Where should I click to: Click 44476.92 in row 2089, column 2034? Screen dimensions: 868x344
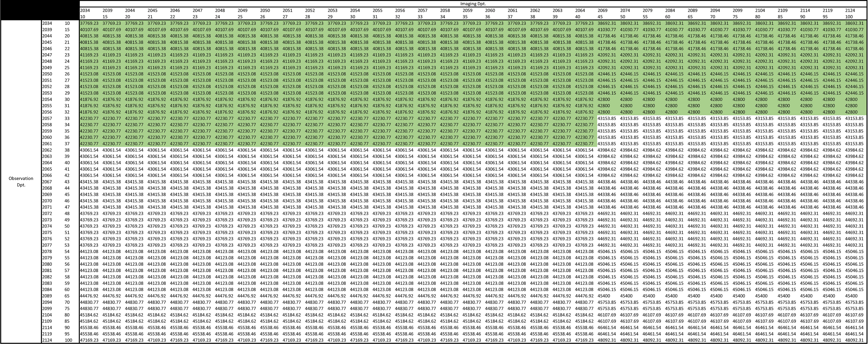pos(89,296)
